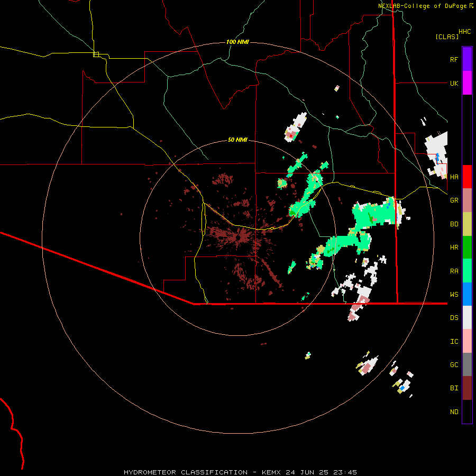Viewport: 476px width, 476px height.
Task: Select the WS blue legend swatch
Action: 467,294
